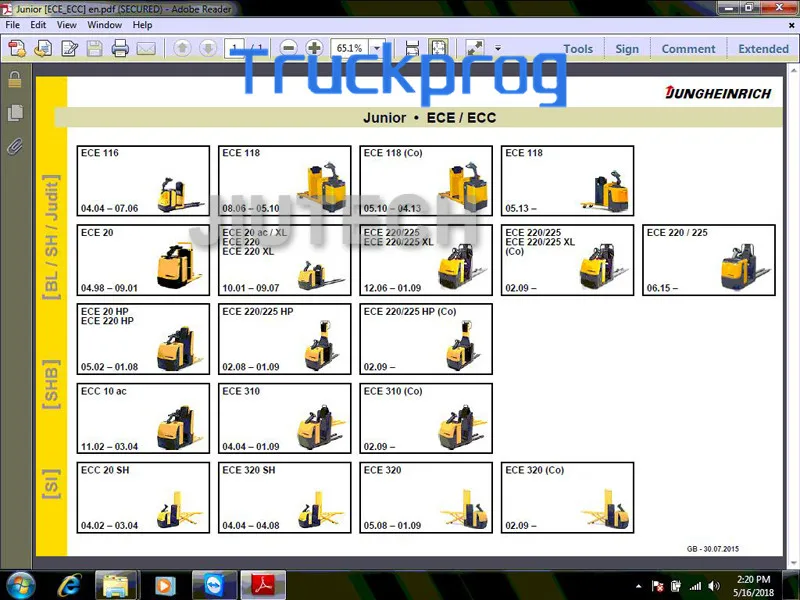Open the ECE 116 04.04 – 07.06 card
800x600 pixels.
pos(143,181)
